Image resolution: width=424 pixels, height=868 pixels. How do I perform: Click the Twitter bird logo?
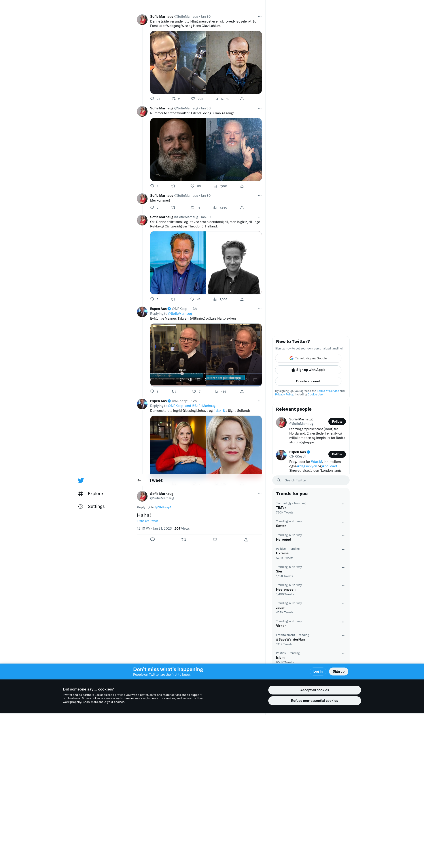coord(81,481)
